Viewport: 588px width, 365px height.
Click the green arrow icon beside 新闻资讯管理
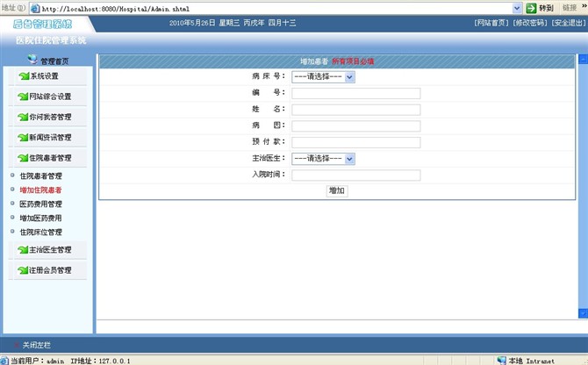(x=23, y=138)
